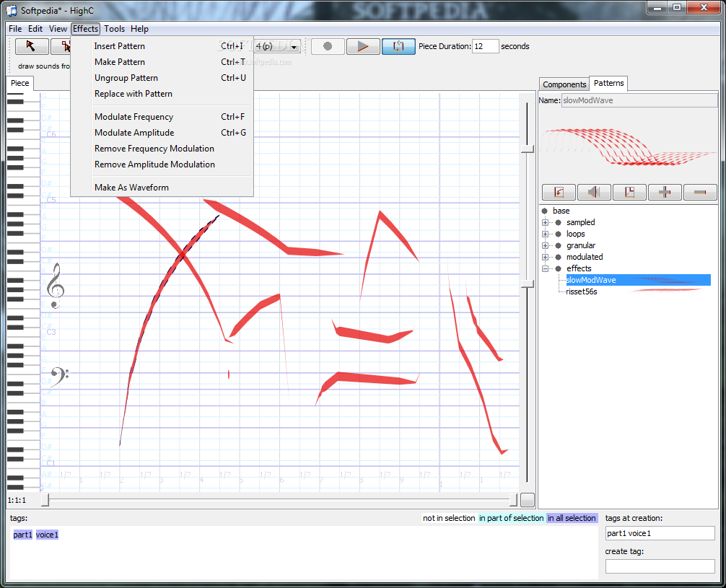This screenshot has width=726, height=588.
Task: Click the lower vertical slider handle
Action: (x=527, y=284)
